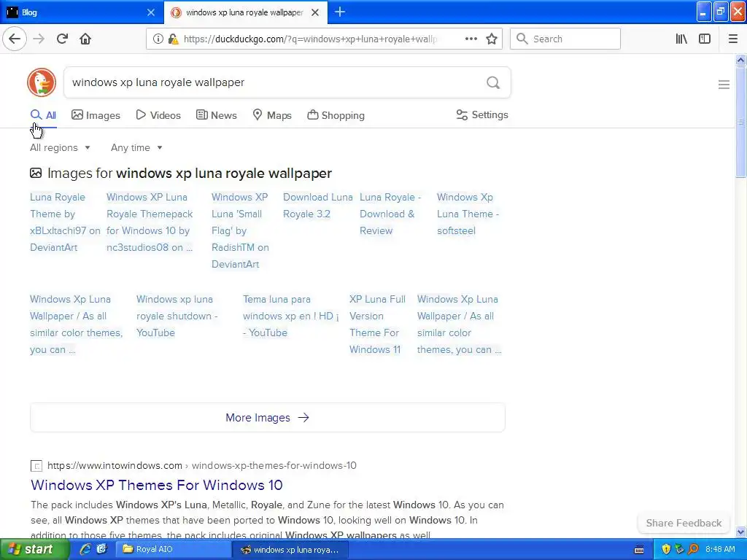Close the windows xp luna royale wallpaper tab
The image size is (747, 560).
pyautogui.click(x=315, y=12)
